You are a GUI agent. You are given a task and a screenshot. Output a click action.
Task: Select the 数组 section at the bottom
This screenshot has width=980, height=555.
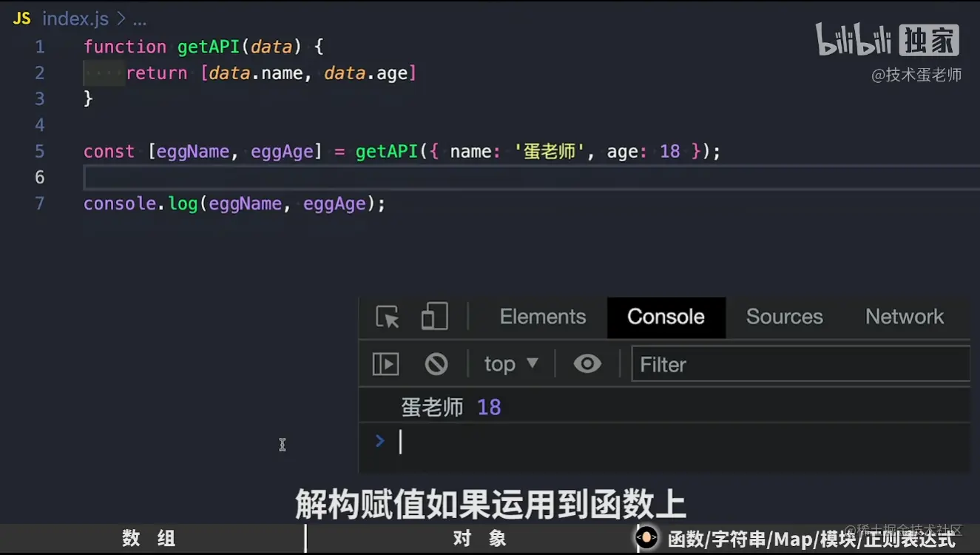coord(147,539)
